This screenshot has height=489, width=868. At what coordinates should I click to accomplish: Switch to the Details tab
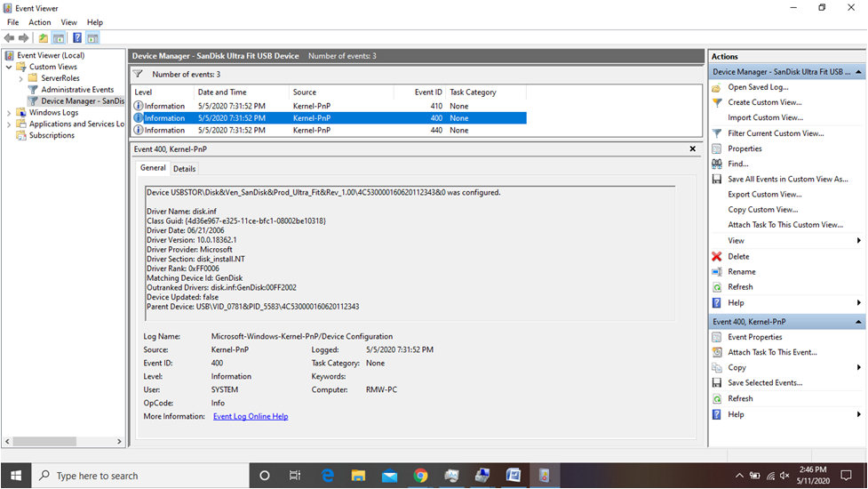[x=184, y=169]
